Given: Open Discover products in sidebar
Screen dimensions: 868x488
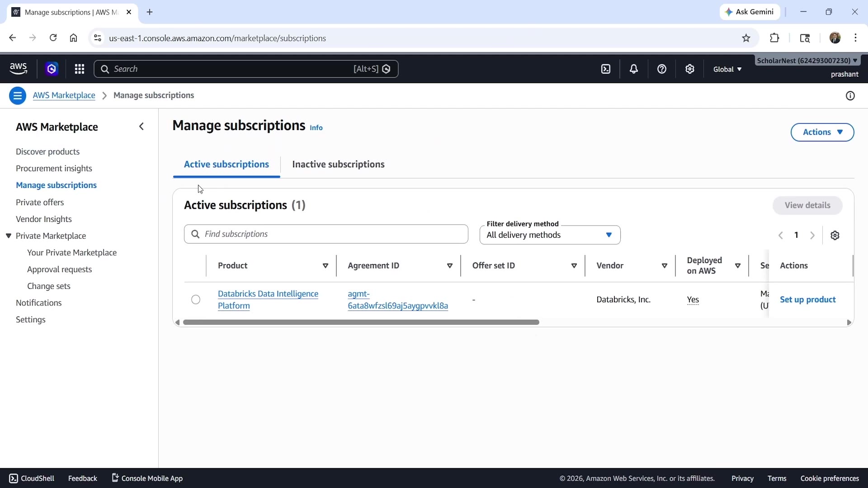Looking at the screenshot, I should [x=47, y=152].
